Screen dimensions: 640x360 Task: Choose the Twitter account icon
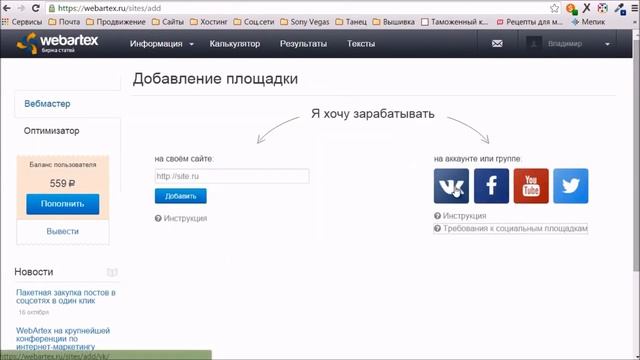pyautogui.click(x=571, y=186)
